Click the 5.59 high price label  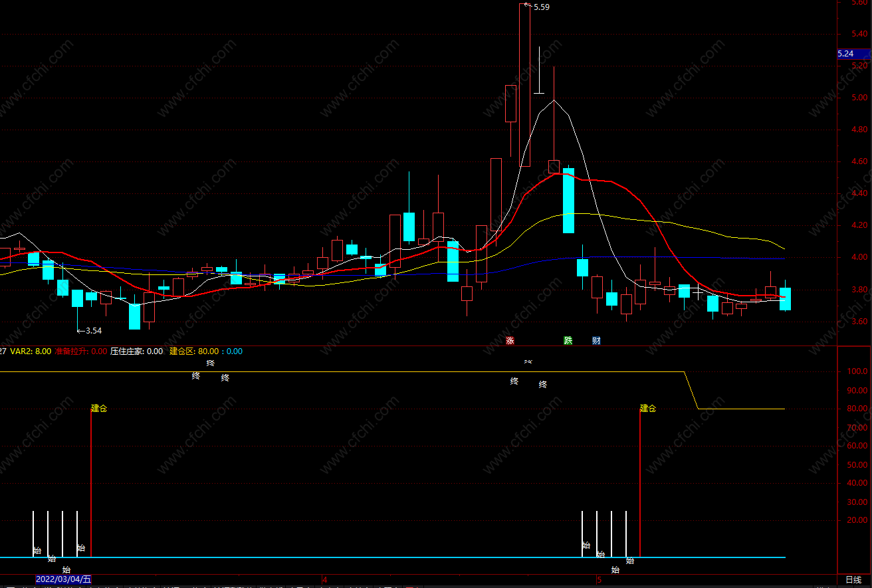click(542, 7)
